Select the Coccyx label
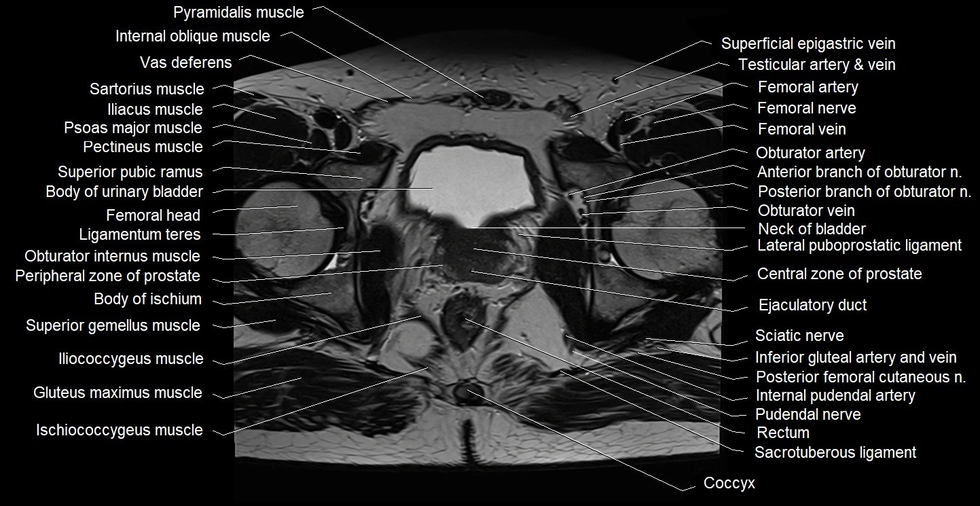This screenshot has height=506, width=980. [729, 484]
